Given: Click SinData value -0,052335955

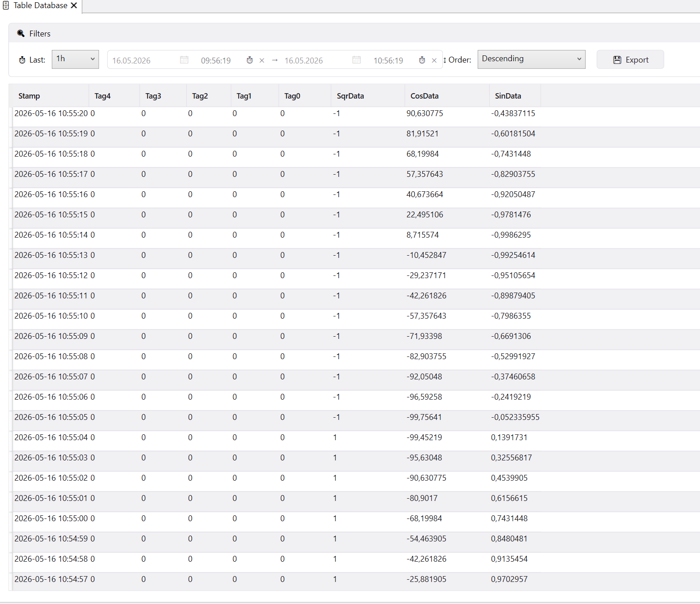Looking at the screenshot, I should 515,417.
